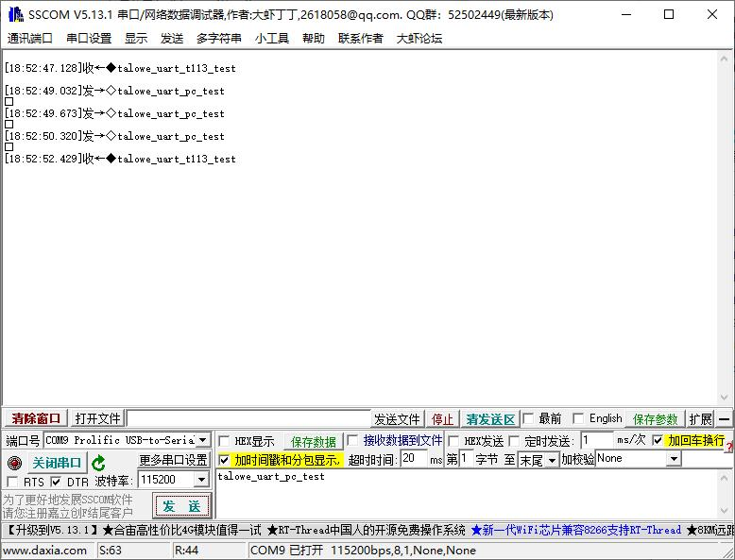
Task: Enable the RTS checkbox
Action: (x=12, y=482)
